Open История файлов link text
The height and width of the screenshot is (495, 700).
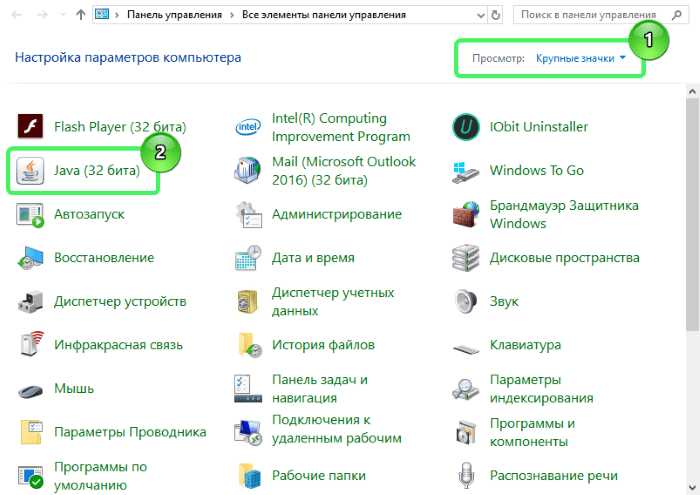(x=323, y=345)
